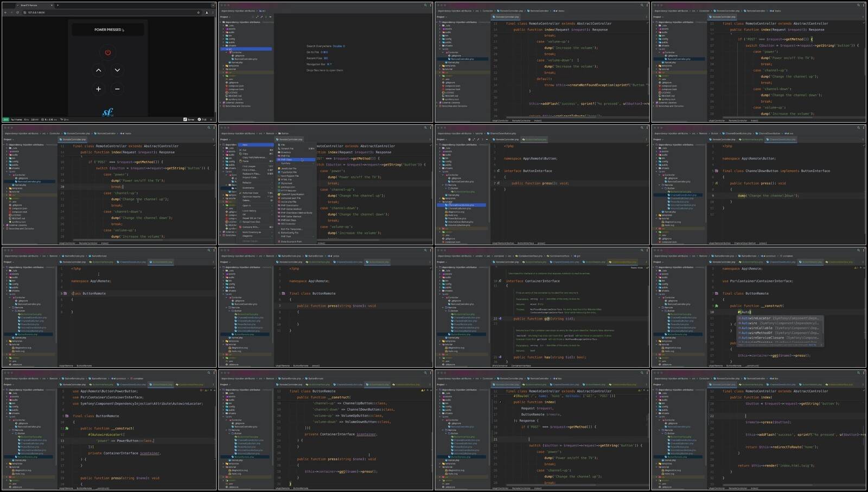This screenshot has height=492, width=868.
Task: Pick "AutowireLocator" from the autocomplete popup
Action: pyautogui.click(x=756, y=318)
